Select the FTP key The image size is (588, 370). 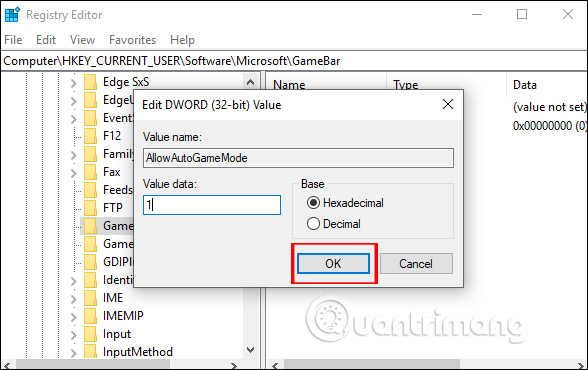pos(113,208)
